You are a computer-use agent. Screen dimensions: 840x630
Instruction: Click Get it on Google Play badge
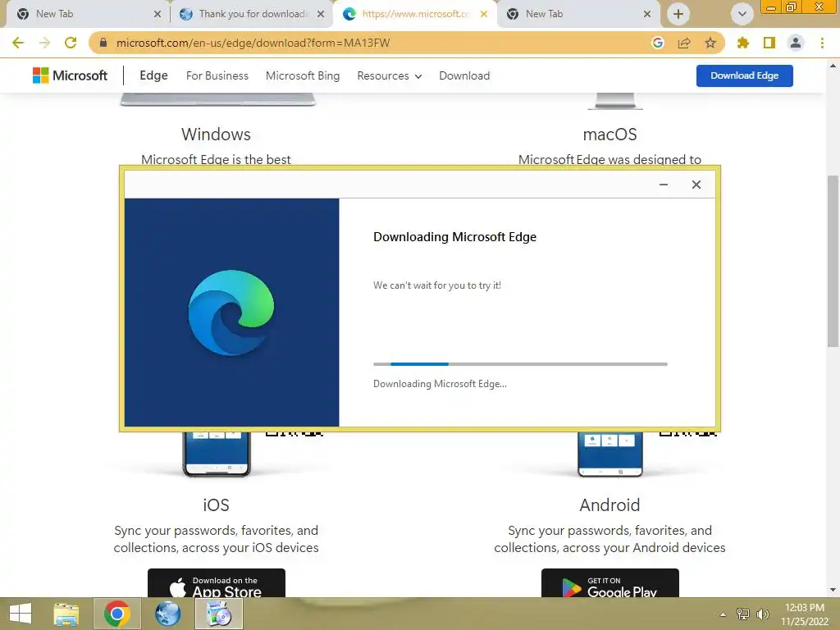610,583
